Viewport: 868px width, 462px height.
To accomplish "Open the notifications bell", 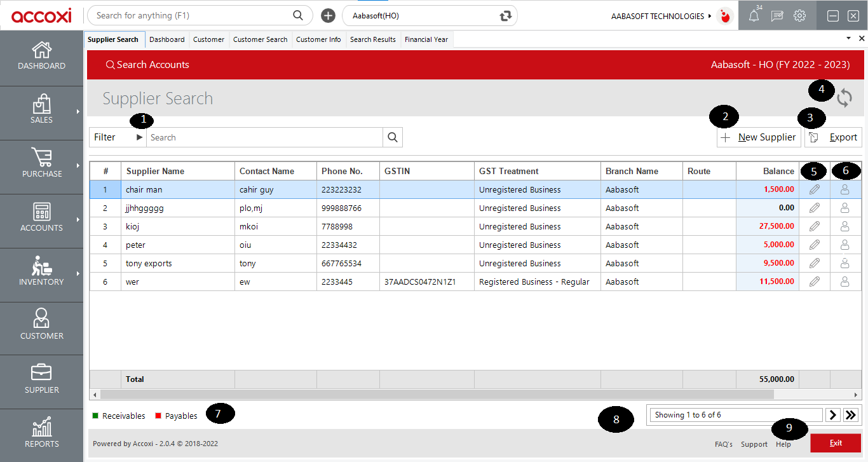I will pyautogui.click(x=754, y=16).
